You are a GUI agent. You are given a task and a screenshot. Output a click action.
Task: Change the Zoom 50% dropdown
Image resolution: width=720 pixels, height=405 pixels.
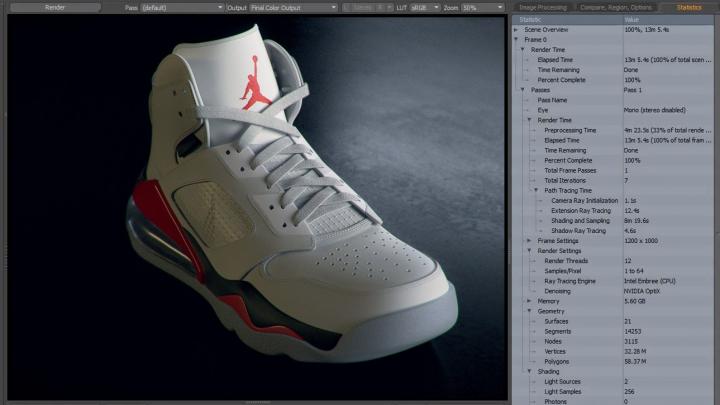click(482, 7)
